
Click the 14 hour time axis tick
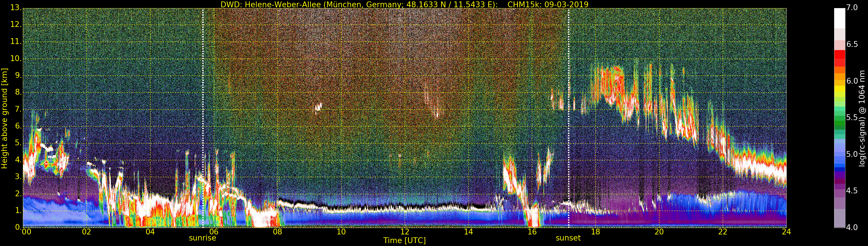[x=468, y=232]
